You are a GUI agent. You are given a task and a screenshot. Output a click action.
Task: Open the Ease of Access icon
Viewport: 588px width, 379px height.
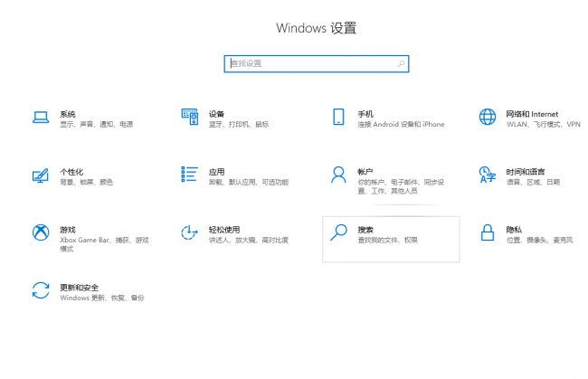[x=189, y=232]
